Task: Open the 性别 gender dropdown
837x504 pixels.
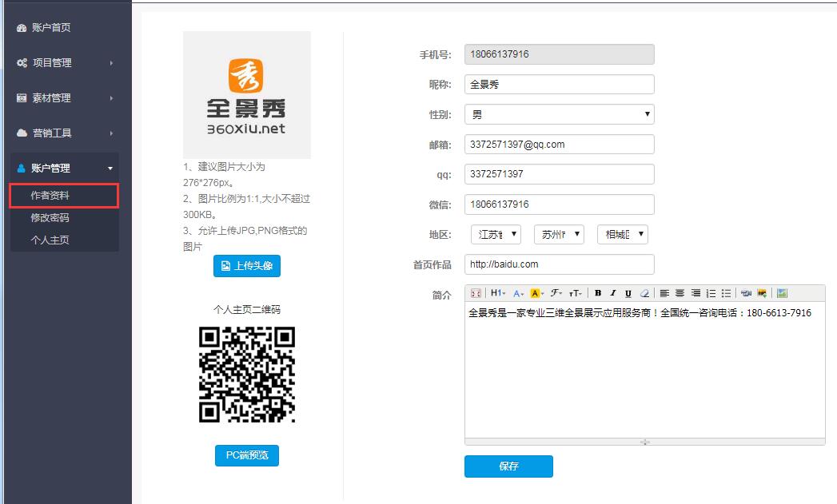Action: point(559,114)
